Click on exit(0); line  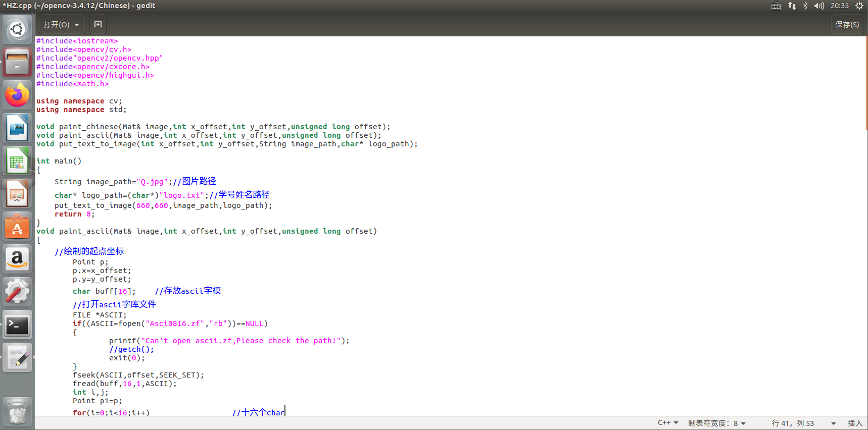pos(127,358)
